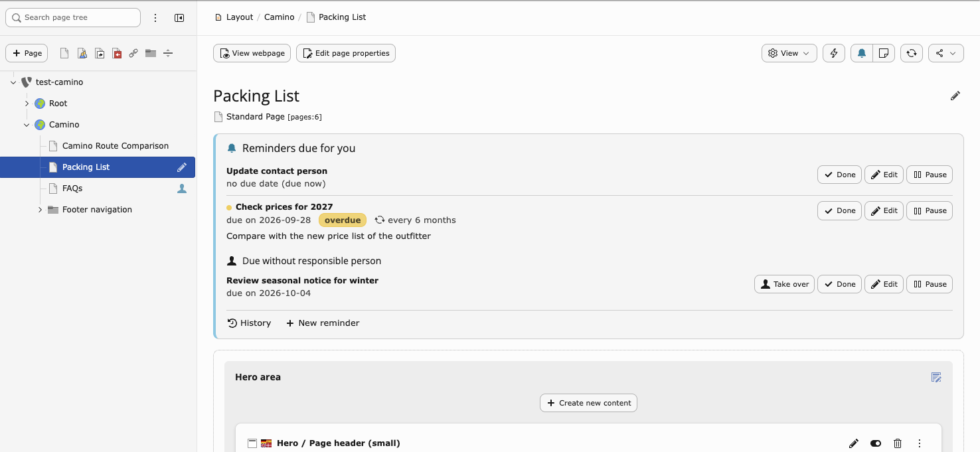Click the lightning bolt clear cache button
The image size is (980, 452).
834,53
